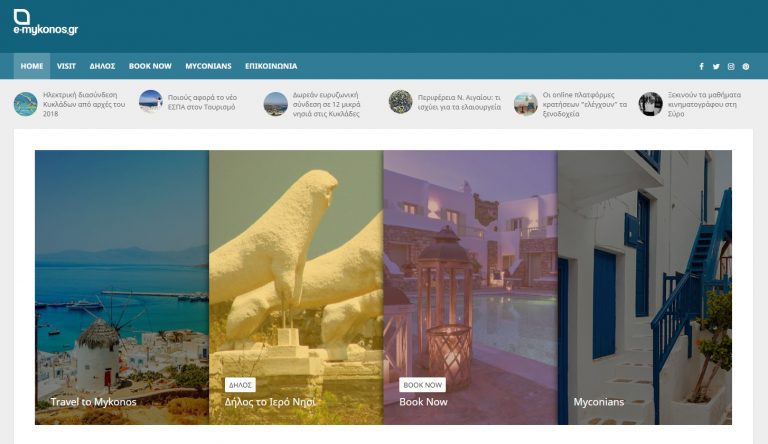The width and height of the screenshot is (768, 444).
Task: Open the Facebook social icon
Action: pyautogui.click(x=701, y=67)
